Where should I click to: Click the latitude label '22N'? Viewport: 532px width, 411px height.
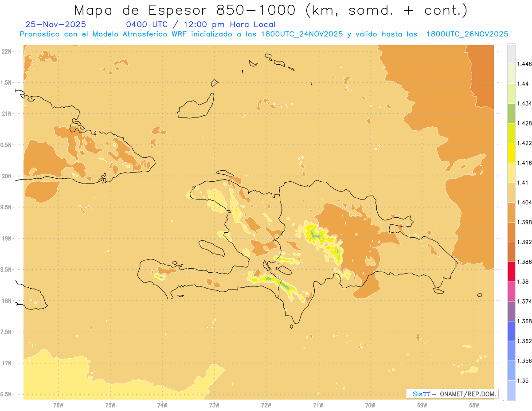7,51
